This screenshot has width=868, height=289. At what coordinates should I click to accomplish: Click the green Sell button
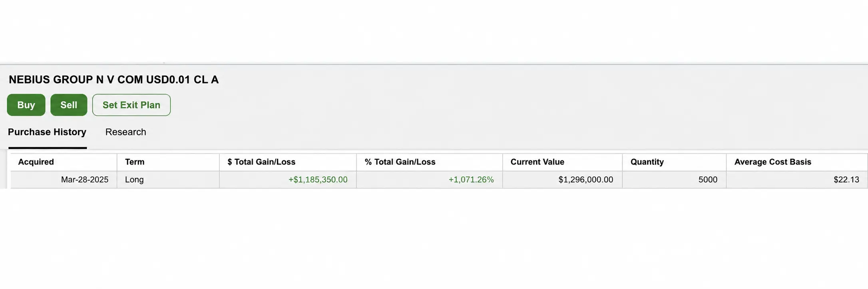click(x=69, y=105)
